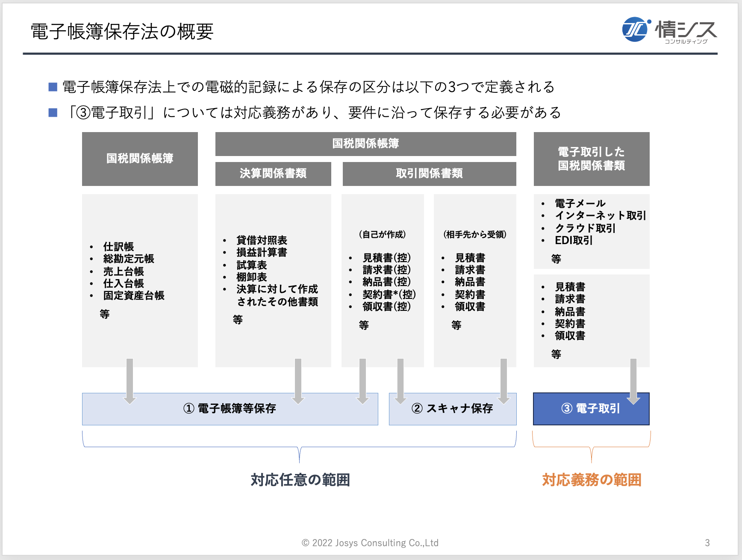This screenshot has width=742, height=560.
Task: Click the 損益計算書 list item
Action: pos(262,252)
